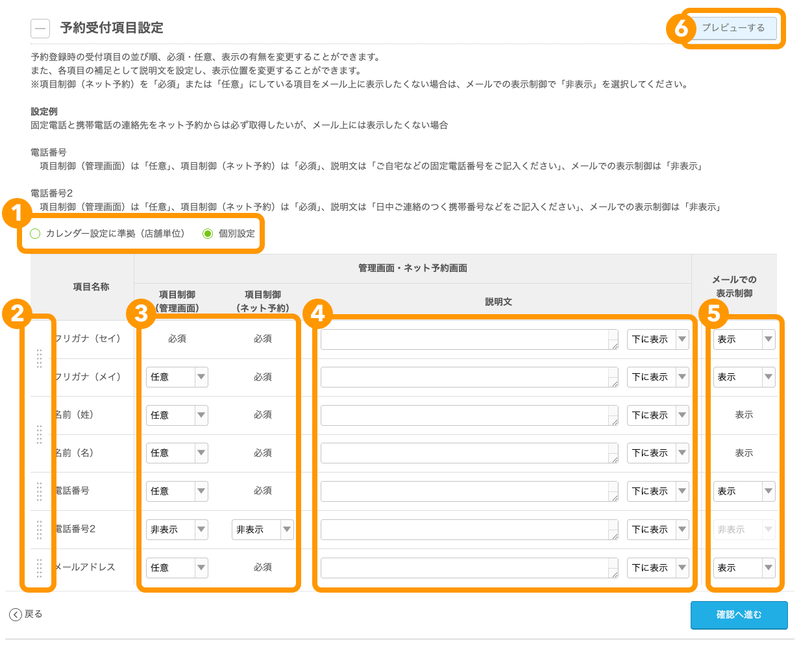Click resize grip of メールアドレス 説明文 textarea
Screen dimensions: 812x653
(x=614, y=574)
